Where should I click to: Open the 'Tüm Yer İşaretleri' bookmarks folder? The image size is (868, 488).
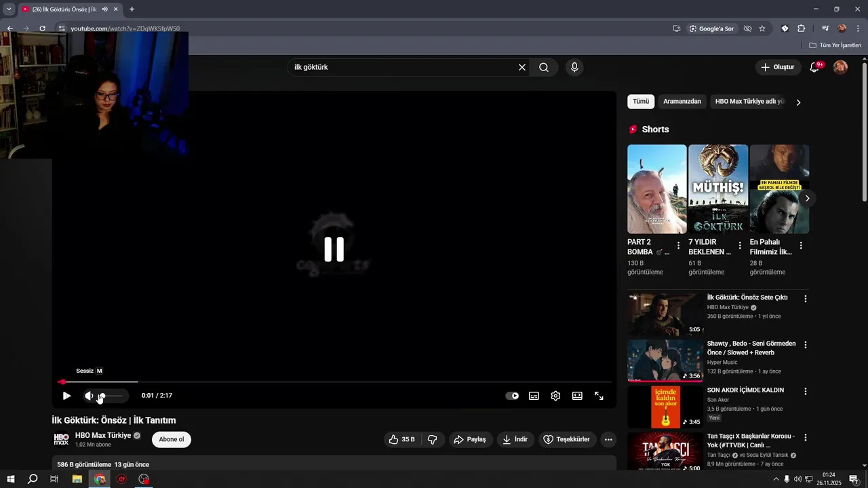pyautogui.click(x=835, y=45)
